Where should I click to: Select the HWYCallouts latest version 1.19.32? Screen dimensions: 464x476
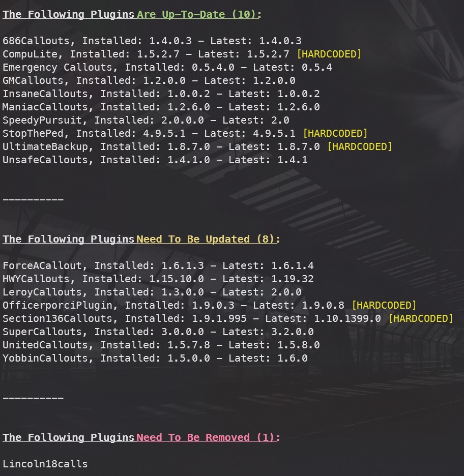point(292,279)
